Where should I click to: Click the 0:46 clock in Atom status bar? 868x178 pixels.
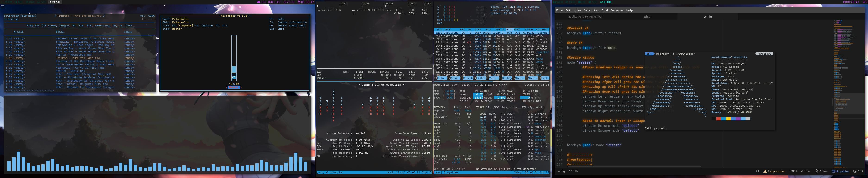[858, 171]
